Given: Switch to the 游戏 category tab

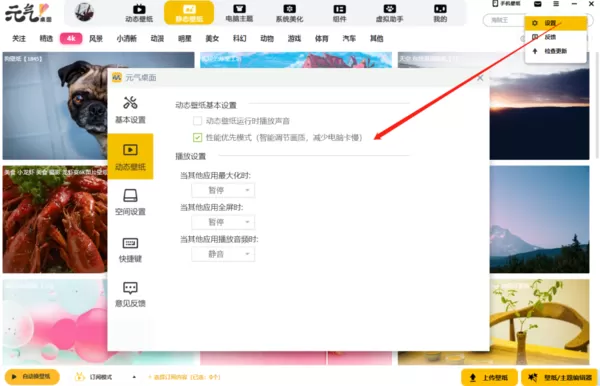Looking at the screenshot, I should tap(294, 38).
